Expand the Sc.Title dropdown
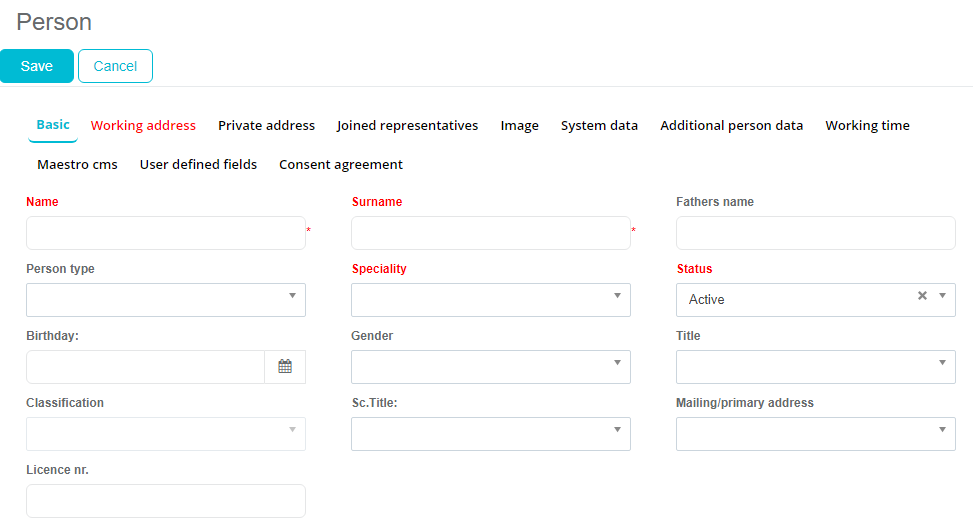973x524 pixels. click(617, 430)
